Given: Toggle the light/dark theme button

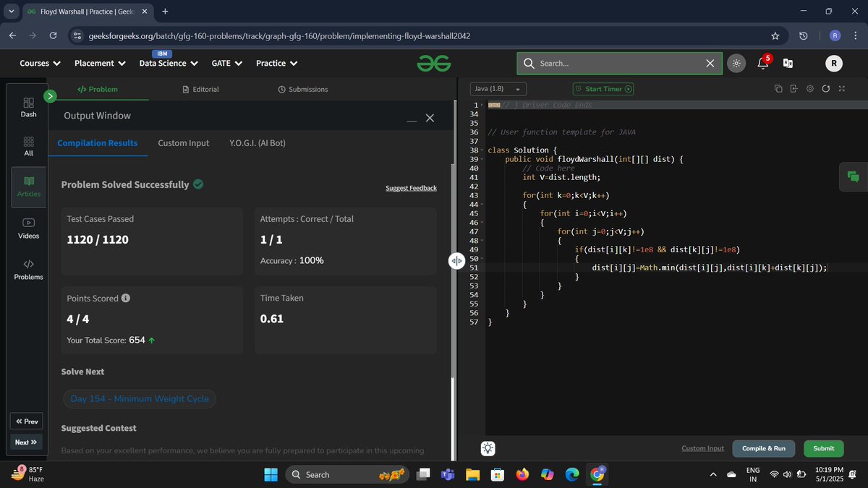Looking at the screenshot, I should (x=736, y=63).
